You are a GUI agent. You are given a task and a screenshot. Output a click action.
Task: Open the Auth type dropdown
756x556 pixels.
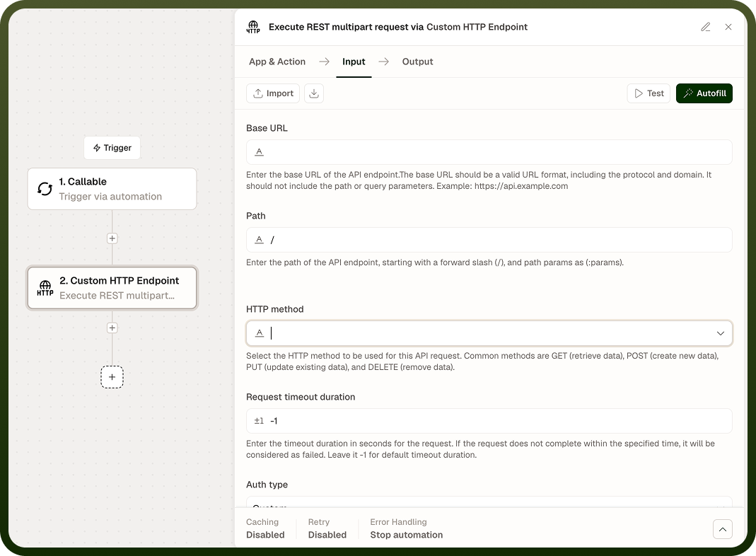[x=489, y=502]
